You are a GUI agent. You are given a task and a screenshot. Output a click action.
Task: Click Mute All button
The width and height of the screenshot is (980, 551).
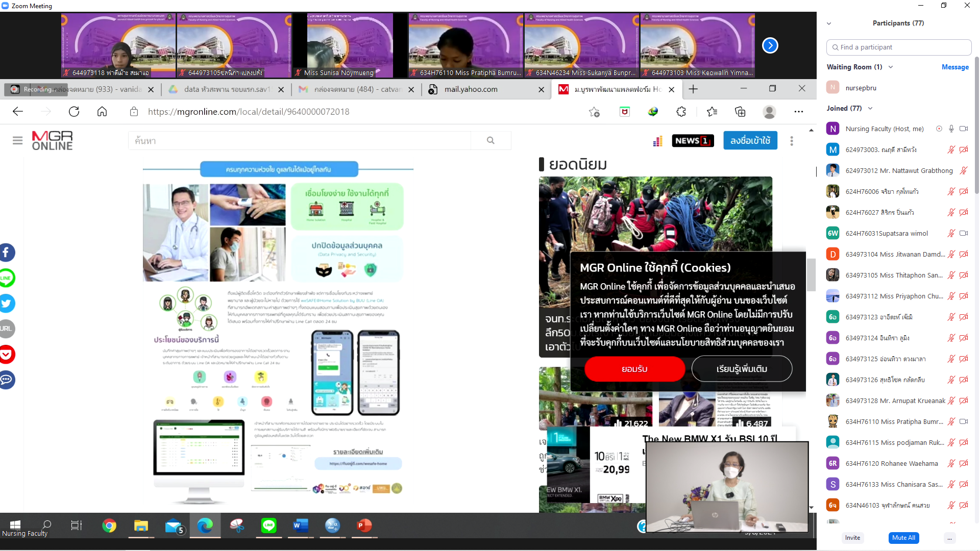[903, 538]
